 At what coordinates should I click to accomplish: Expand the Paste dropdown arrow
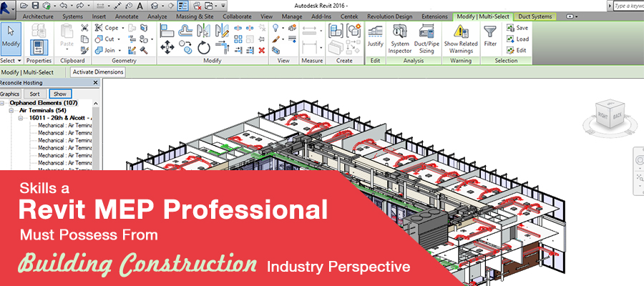67,50
